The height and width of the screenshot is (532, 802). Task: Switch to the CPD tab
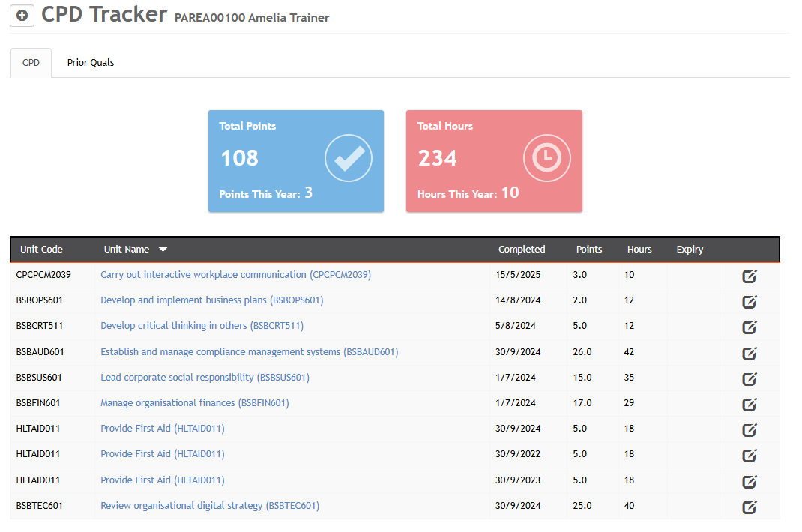(31, 63)
